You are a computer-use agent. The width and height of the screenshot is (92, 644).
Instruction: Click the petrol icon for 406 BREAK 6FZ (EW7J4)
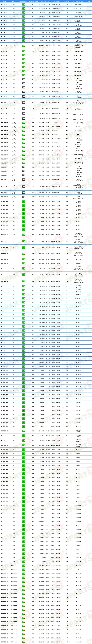pyautogui.click(x=24, y=131)
